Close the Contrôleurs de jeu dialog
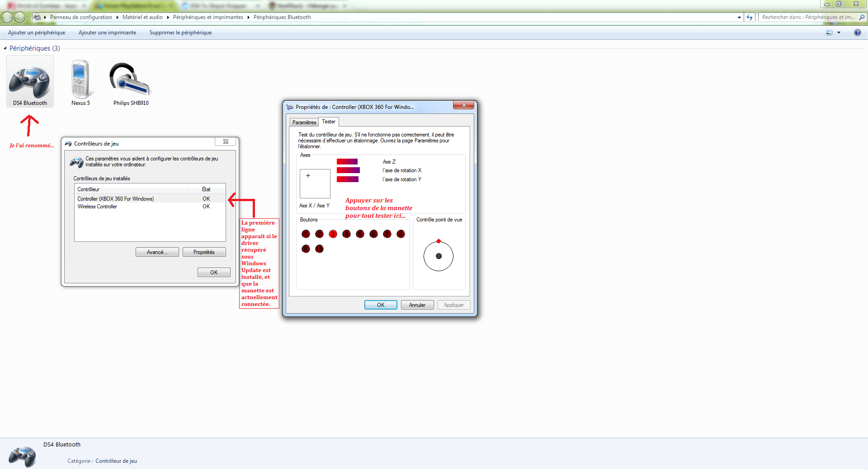This screenshot has width=868, height=470. (x=226, y=141)
